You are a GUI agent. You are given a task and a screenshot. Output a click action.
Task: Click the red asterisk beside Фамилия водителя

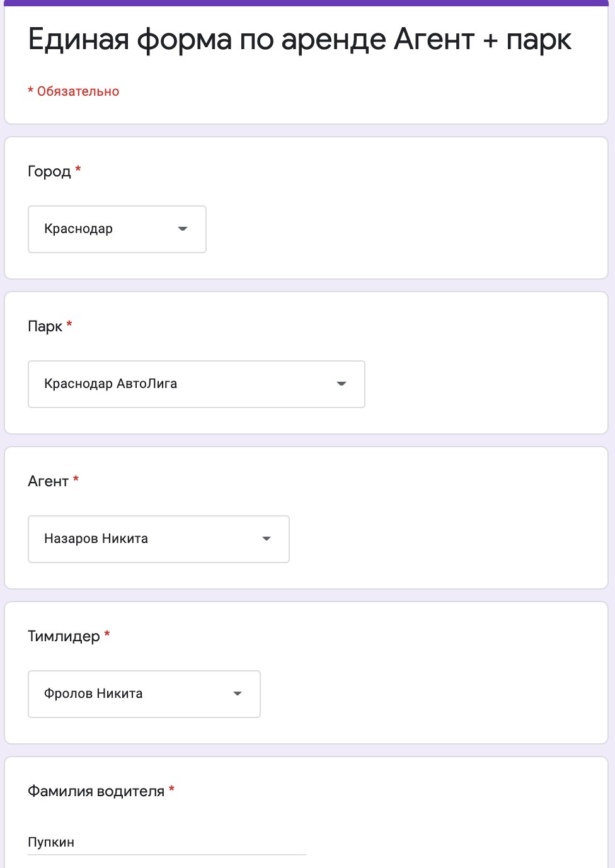(171, 789)
